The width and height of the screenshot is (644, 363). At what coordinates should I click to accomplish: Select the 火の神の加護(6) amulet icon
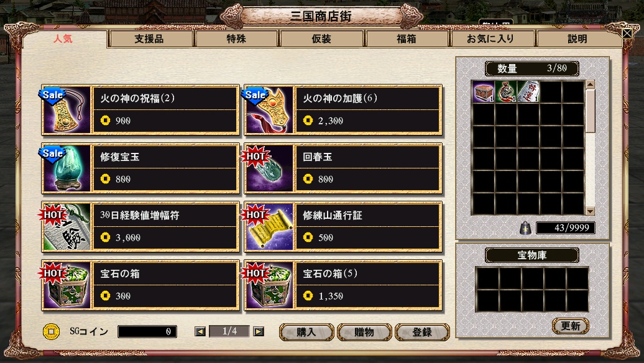pos(269,109)
